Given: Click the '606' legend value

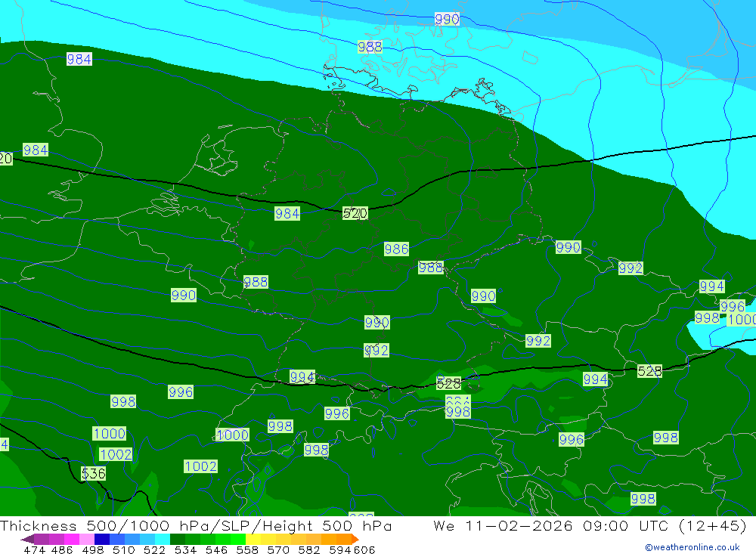Looking at the screenshot, I should [364, 549].
